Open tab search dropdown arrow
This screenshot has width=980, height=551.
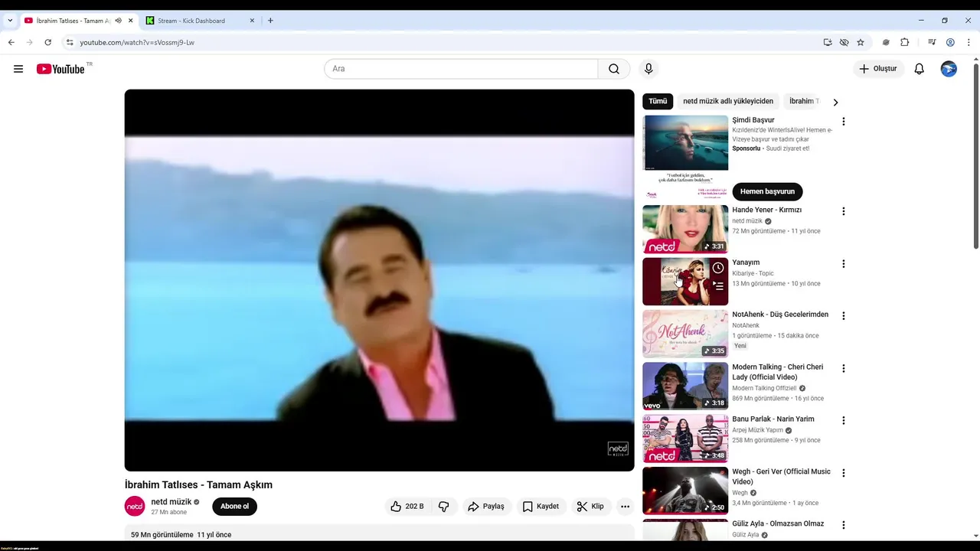pyautogui.click(x=9, y=21)
